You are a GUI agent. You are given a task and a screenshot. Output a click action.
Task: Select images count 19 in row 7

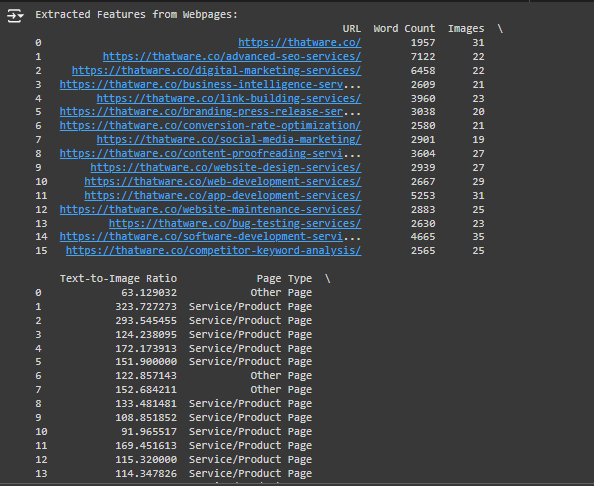(x=478, y=140)
